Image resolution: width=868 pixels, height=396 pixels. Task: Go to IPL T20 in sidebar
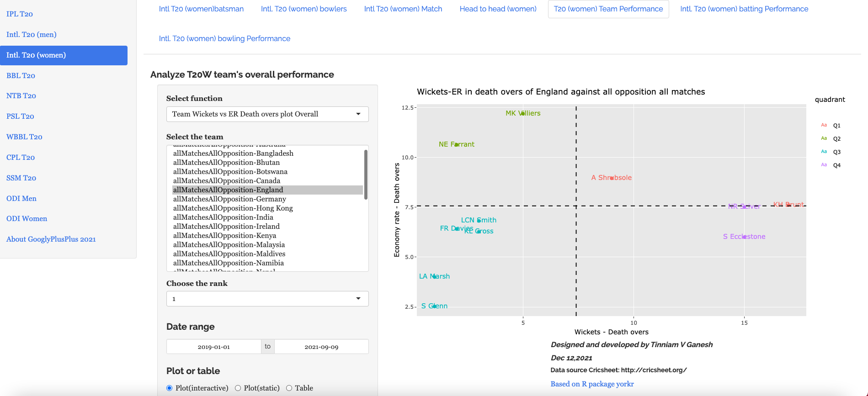coord(20,14)
